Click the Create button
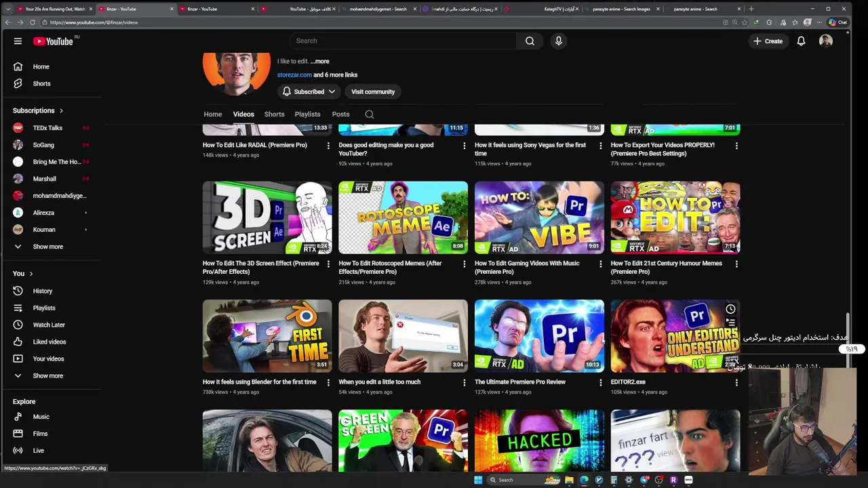This screenshot has height=488, width=868. (768, 41)
